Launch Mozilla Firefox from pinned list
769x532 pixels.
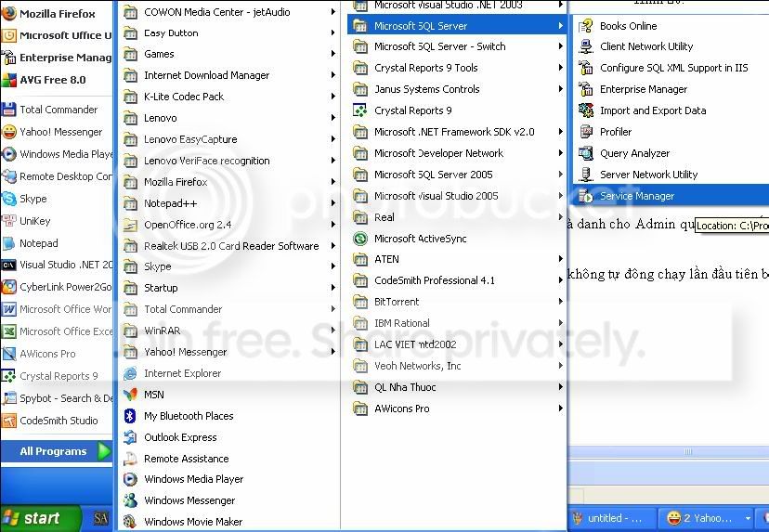coord(57,13)
